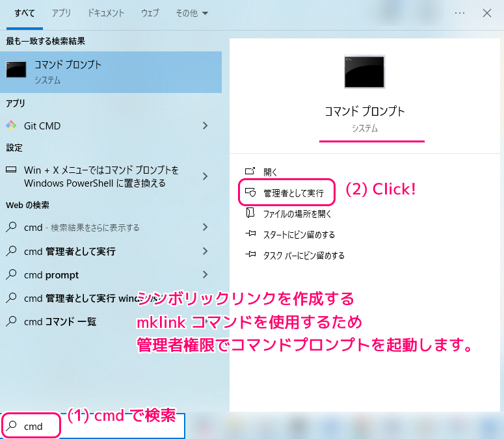The image size is (504, 439).
Task: Close the search panel with X
Action: coord(487,13)
